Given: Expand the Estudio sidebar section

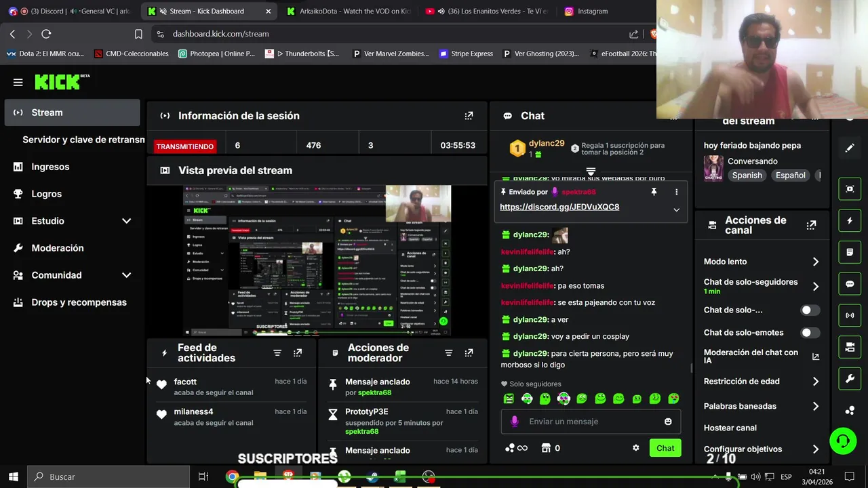Looking at the screenshot, I should (126, 221).
